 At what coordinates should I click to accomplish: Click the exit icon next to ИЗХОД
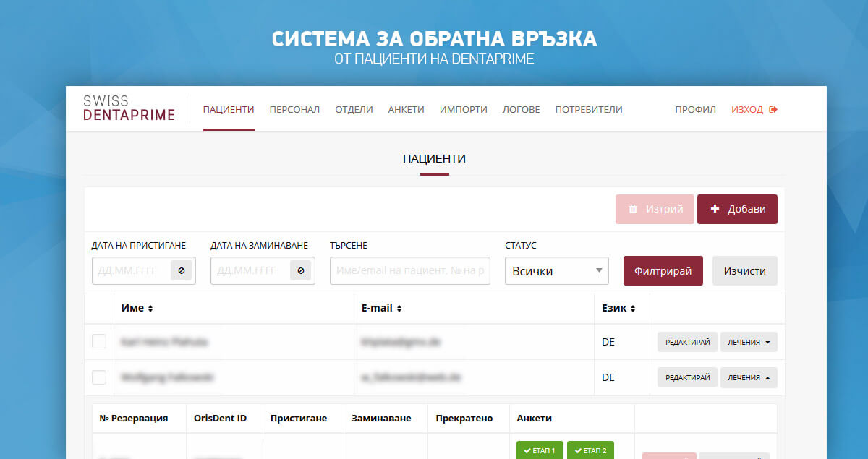pyautogui.click(x=773, y=110)
